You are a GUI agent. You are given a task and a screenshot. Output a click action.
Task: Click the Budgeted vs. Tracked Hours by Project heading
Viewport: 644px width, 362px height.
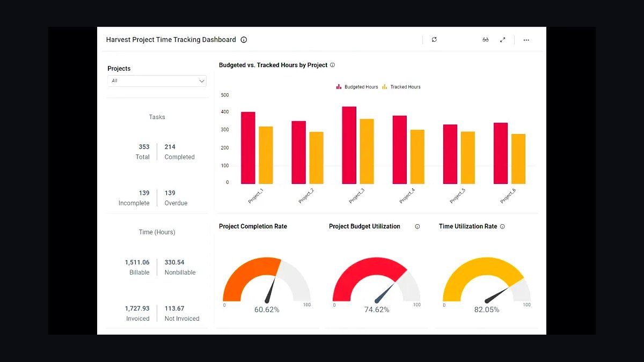tap(273, 65)
